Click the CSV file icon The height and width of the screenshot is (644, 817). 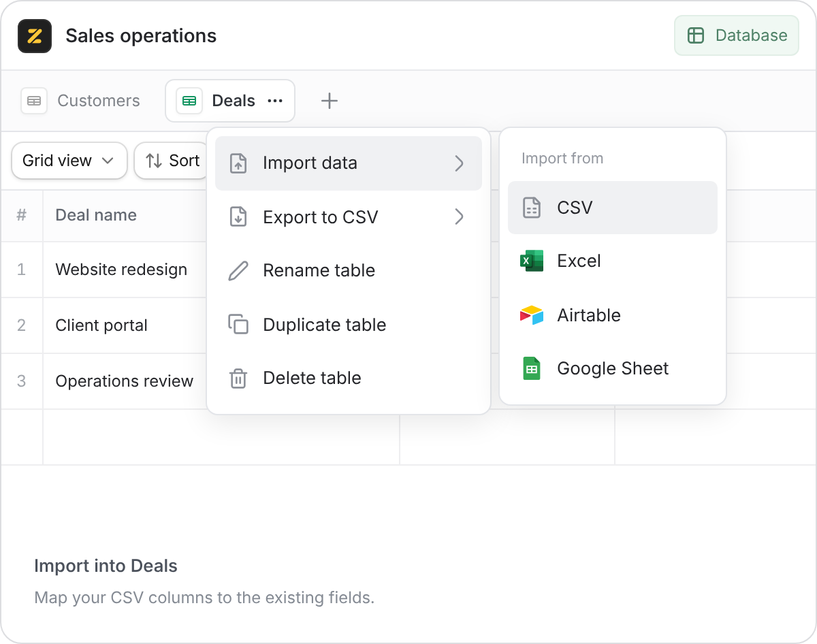[532, 208]
